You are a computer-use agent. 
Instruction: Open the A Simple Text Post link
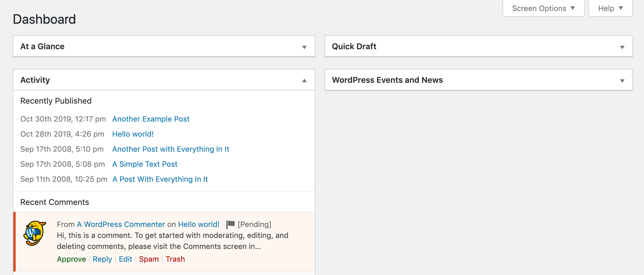(x=145, y=164)
